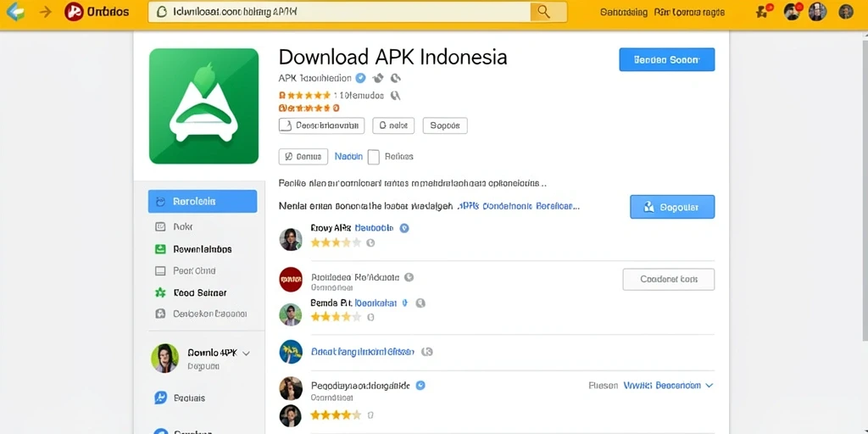Click the Download APK Indonesia title

click(x=392, y=57)
